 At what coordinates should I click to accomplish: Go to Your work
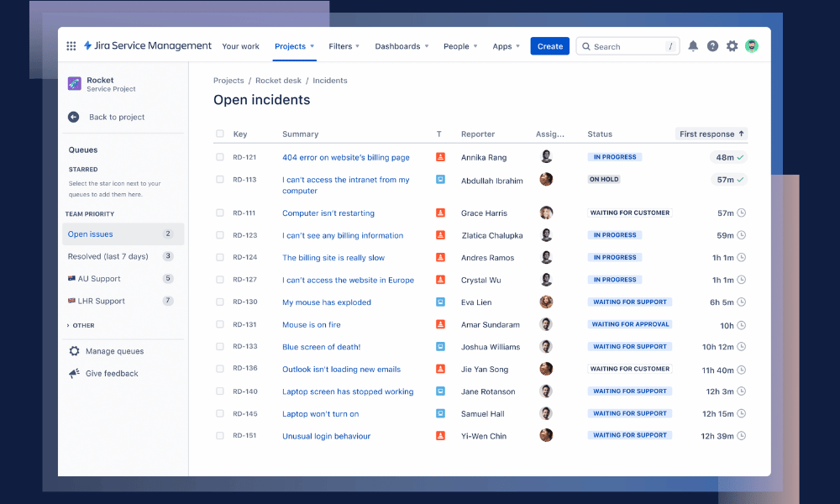point(240,46)
